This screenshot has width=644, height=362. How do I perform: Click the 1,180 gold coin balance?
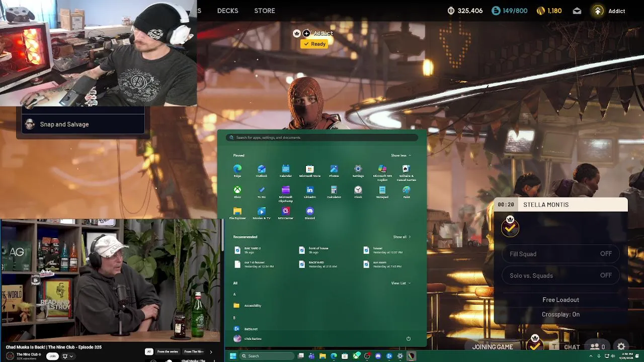(549, 11)
